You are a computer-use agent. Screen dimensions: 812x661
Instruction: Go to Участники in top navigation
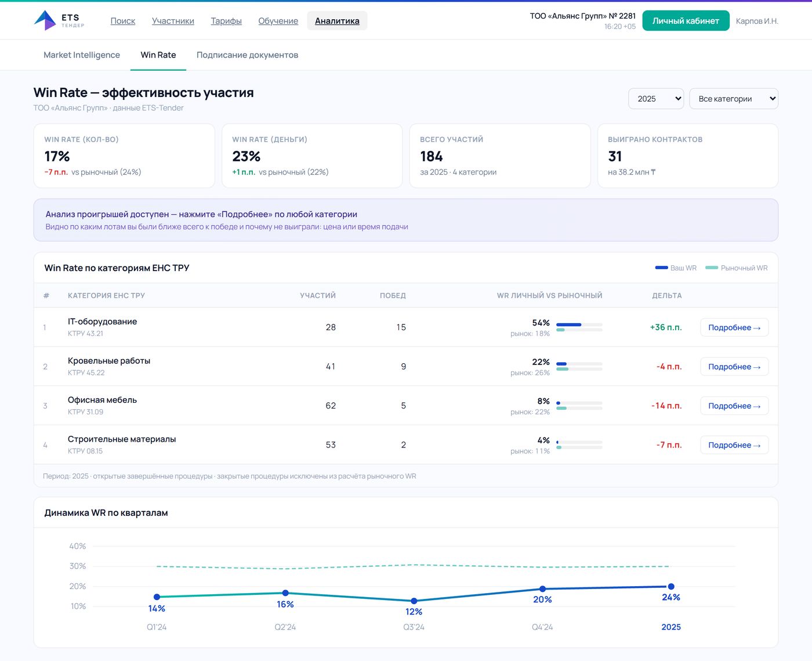[x=173, y=21]
